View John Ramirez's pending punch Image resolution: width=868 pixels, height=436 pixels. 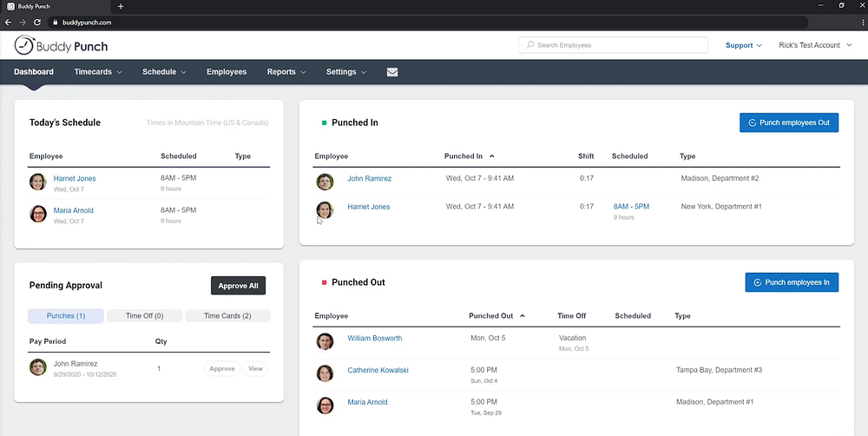255,368
